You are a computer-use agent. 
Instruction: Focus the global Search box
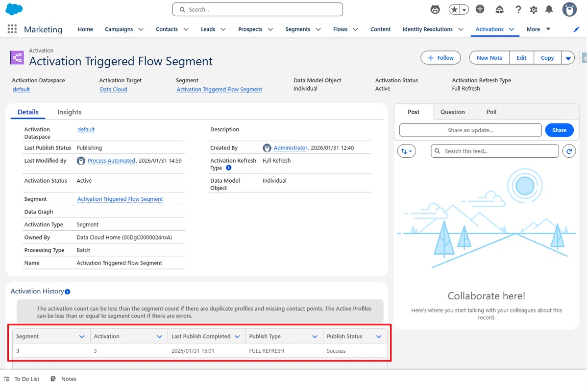(x=258, y=9)
